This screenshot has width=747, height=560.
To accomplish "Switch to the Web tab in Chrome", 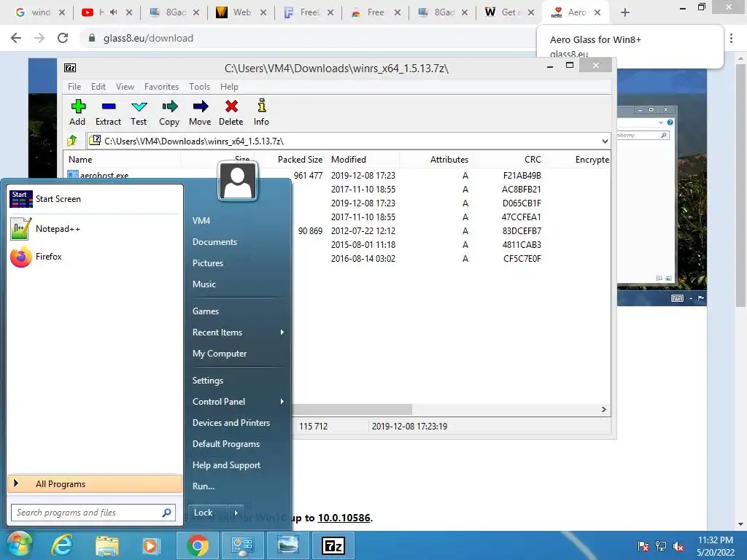I will click(241, 12).
